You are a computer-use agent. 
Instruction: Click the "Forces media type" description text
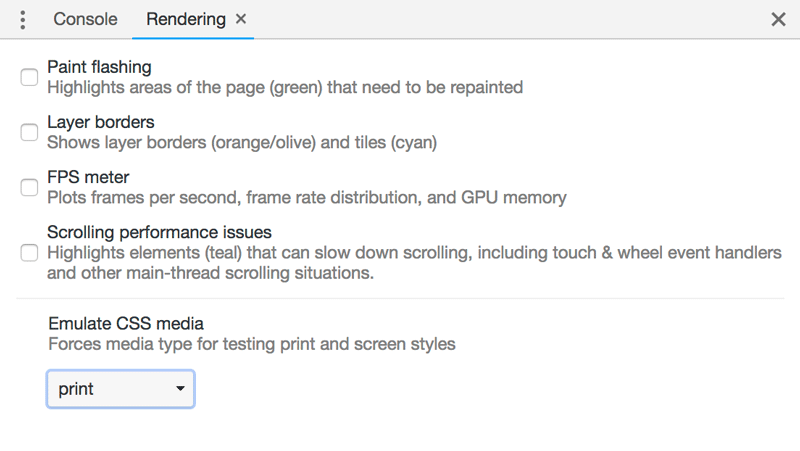[x=251, y=344]
